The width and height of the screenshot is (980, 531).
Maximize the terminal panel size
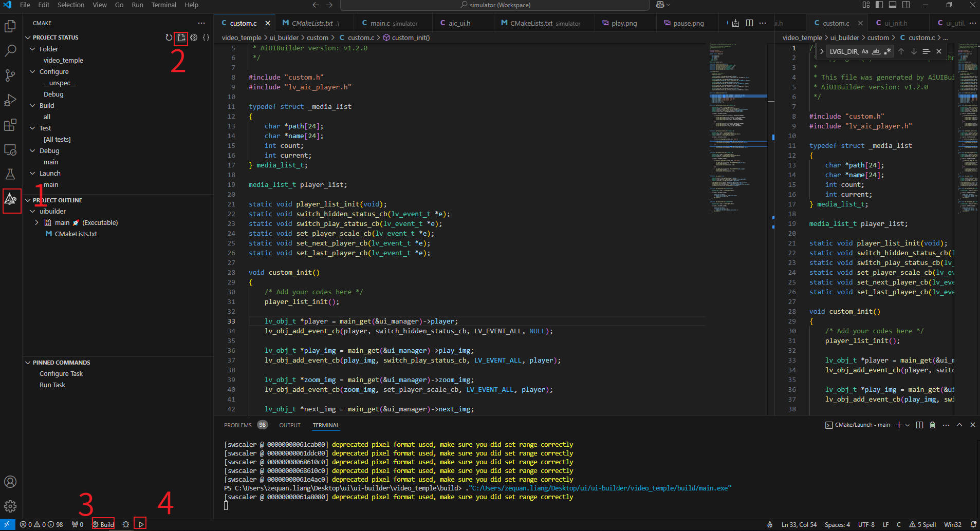coord(959,425)
